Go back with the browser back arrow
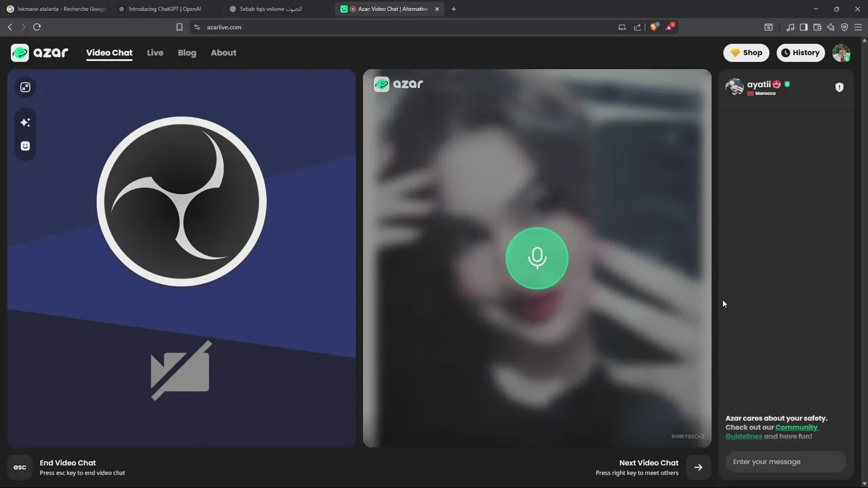 10,27
